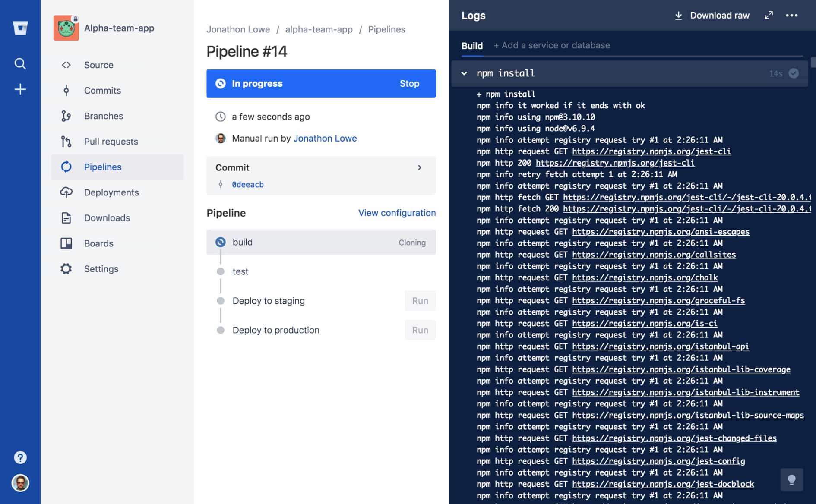This screenshot has height=504, width=816.
Task: Open View configuration link
Action: tap(396, 213)
